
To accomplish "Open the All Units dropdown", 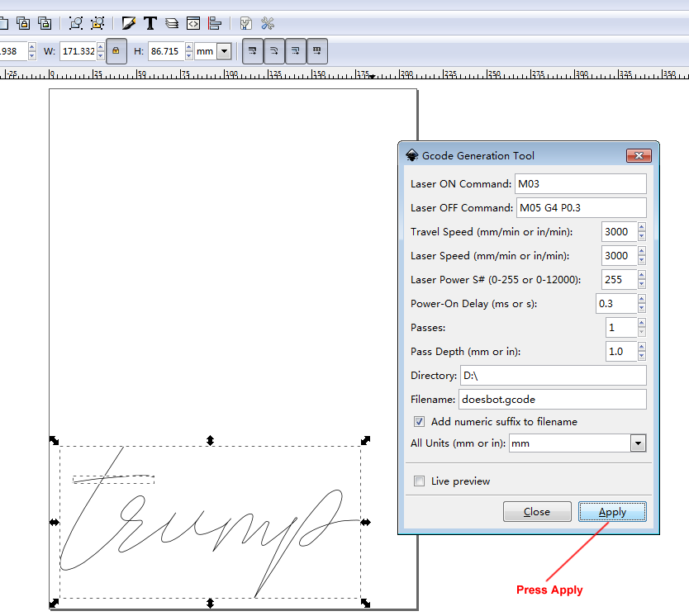I will coord(637,444).
